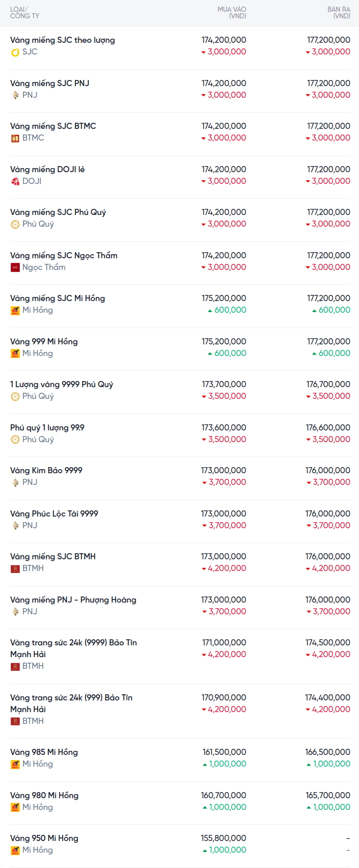Screen dimensions: 359x868
Task: Click Vàng 985 Mi Hồng buy price 161,500,000
Action: 224,752
